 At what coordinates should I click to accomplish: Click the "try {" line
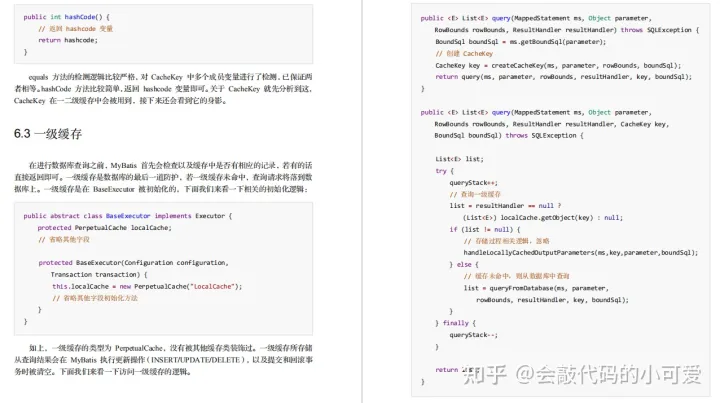[444, 171]
